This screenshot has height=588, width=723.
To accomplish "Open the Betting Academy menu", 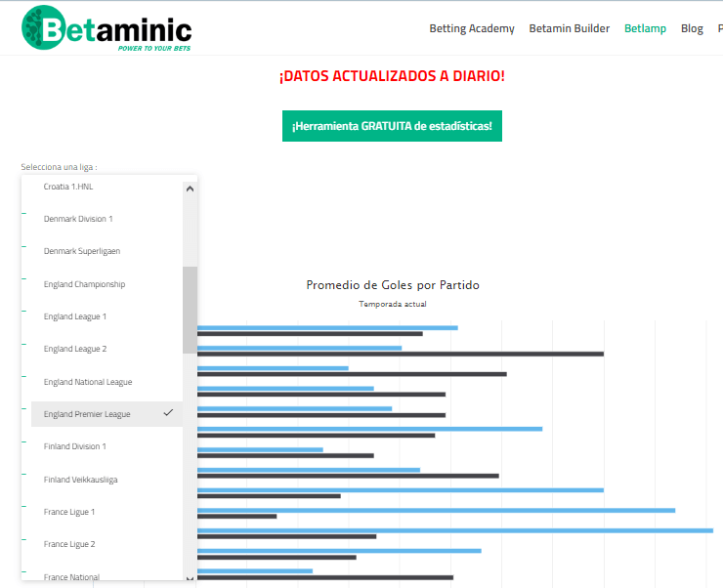I will [471, 28].
